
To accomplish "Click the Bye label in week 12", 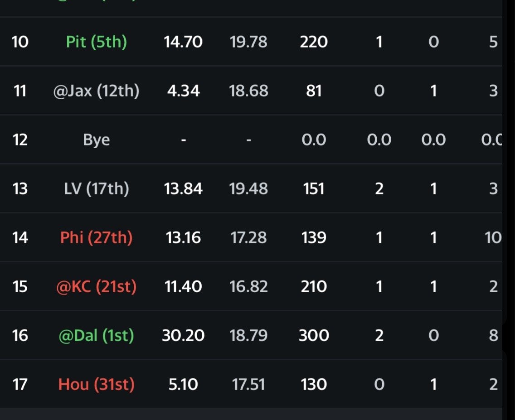I will click(97, 140).
